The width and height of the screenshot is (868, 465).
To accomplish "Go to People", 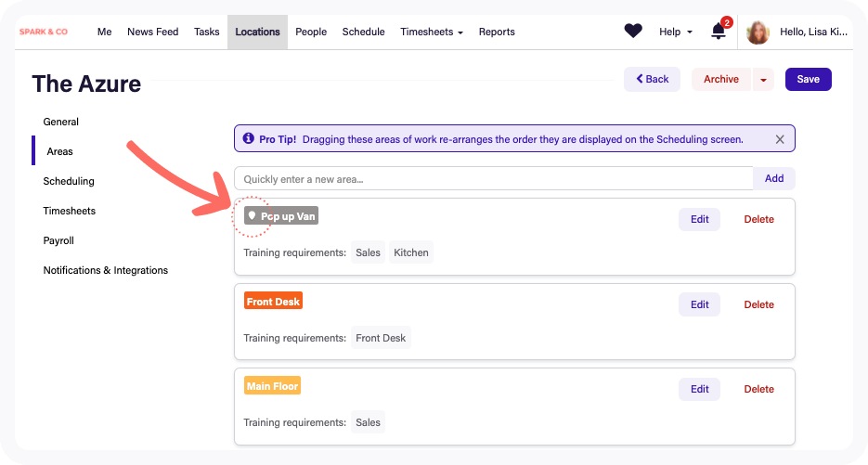I will tap(311, 32).
